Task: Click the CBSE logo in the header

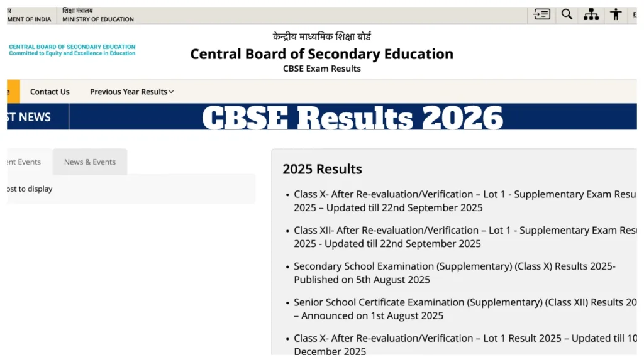Action: click(71, 50)
